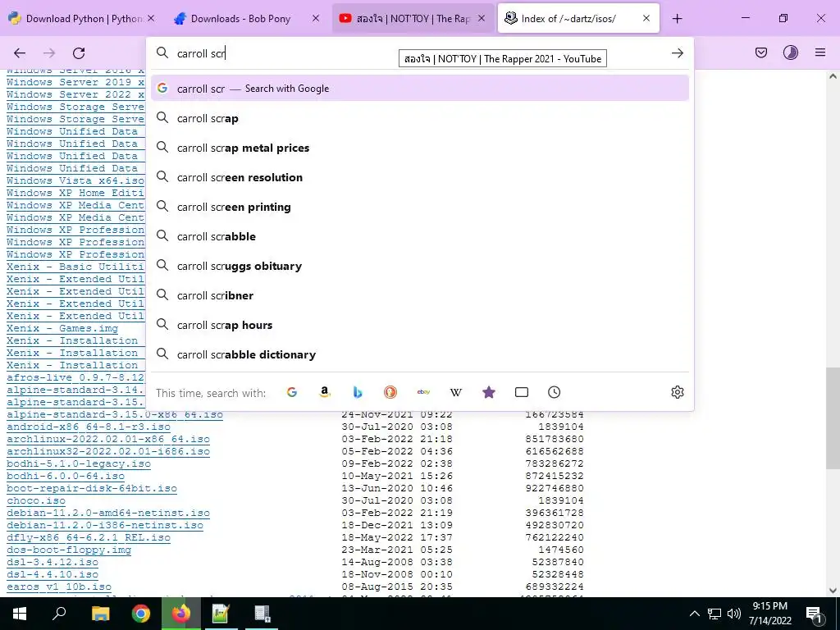This screenshot has height=630, width=840.
Task: Open the Firefox application menu
Action: [x=819, y=52]
